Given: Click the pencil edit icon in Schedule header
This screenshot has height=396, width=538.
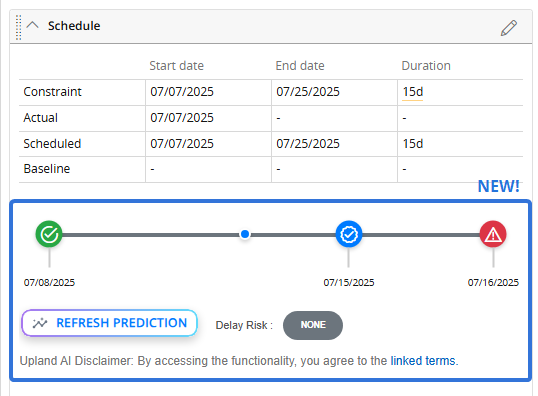Looking at the screenshot, I should [x=508, y=28].
